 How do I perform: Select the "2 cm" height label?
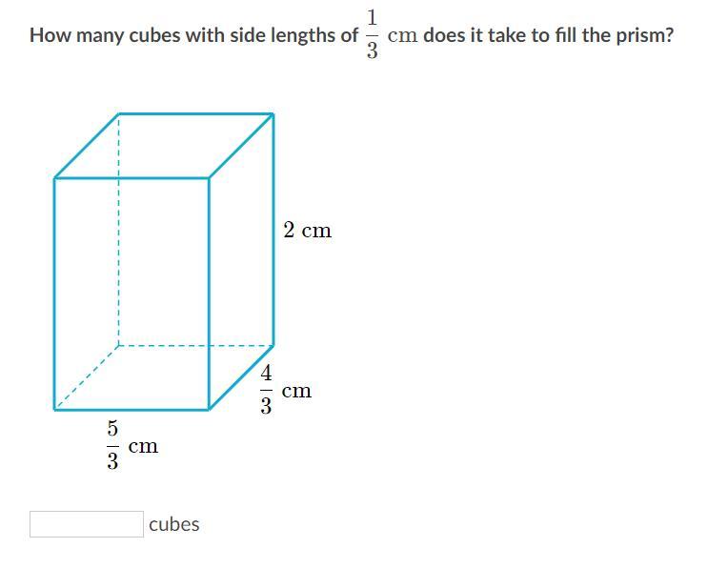pos(307,231)
